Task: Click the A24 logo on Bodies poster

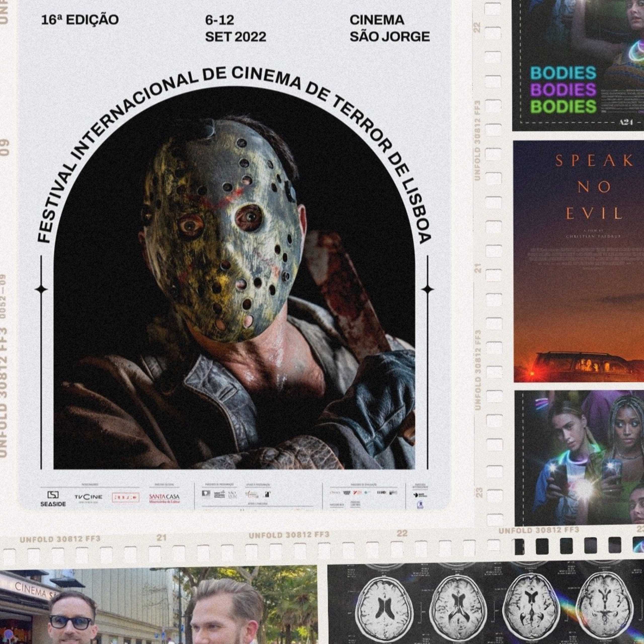Action: (625, 122)
